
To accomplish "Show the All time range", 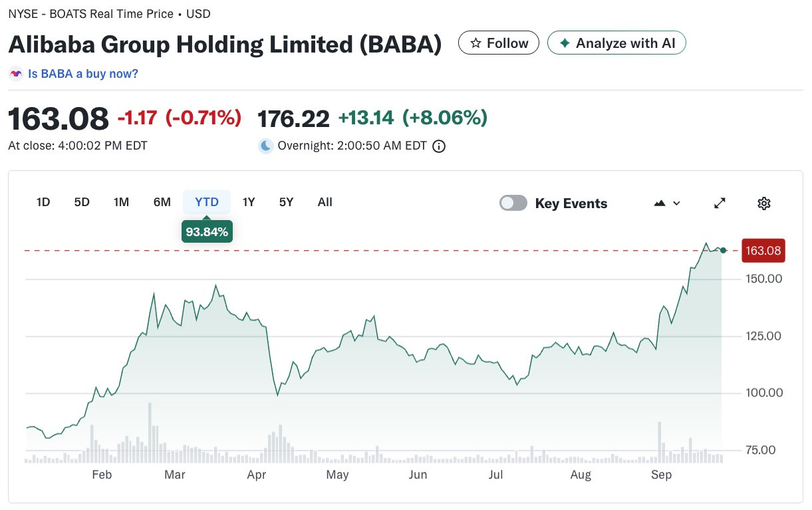I will 325,202.
